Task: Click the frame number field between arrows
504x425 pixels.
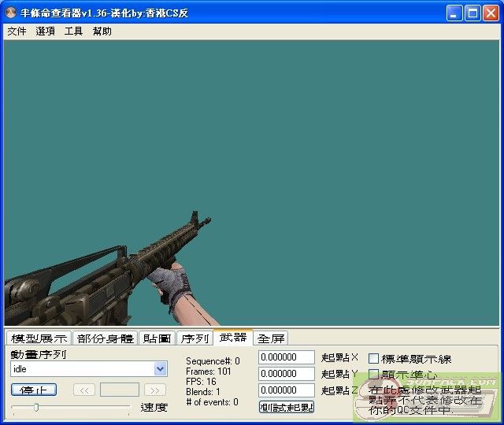Action: [x=120, y=390]
